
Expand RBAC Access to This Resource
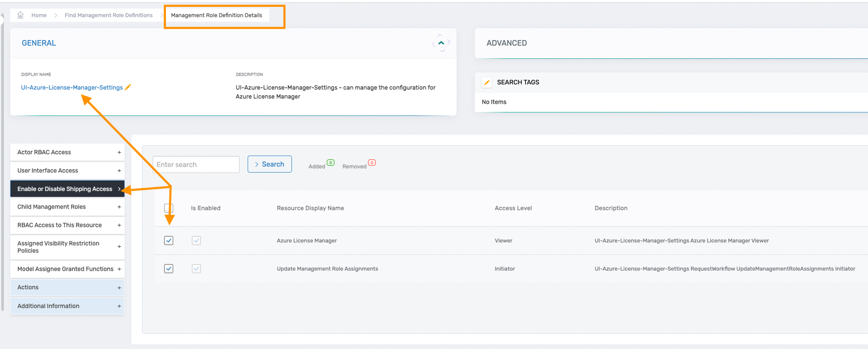67,225
